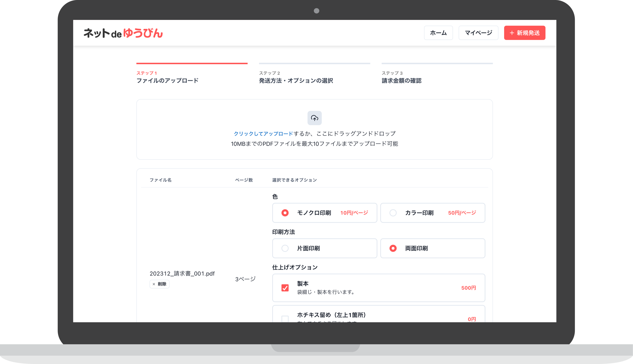
Task: Return to ステップ1 ファイルのアップロード
Action: click(x=167, y=81)
